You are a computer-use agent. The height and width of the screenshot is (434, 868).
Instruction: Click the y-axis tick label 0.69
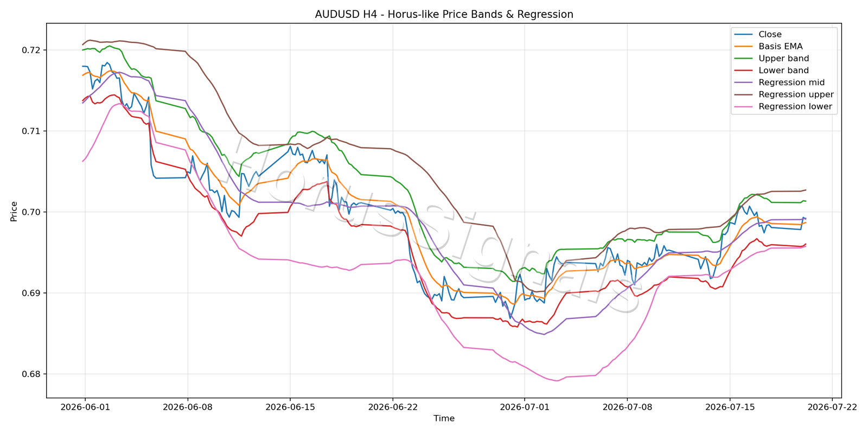pyautogui.click(x=31, y=293)
